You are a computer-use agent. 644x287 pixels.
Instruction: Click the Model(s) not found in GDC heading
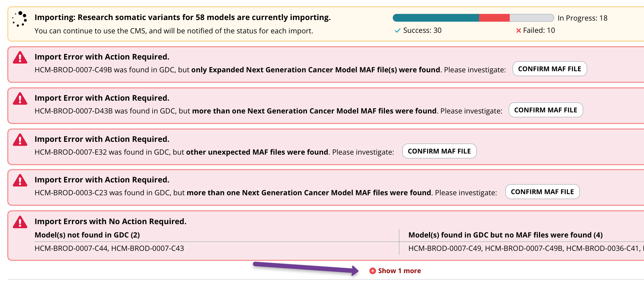[x=87, y=235]
